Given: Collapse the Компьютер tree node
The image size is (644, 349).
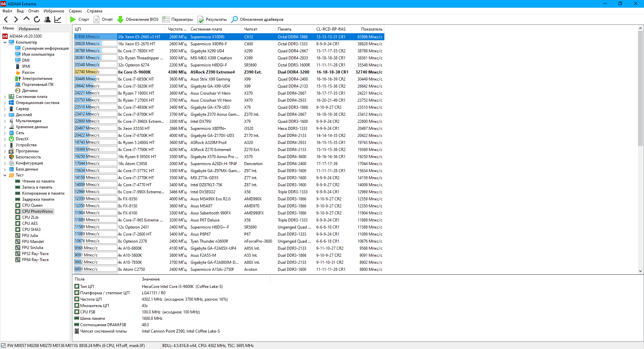Looking at the screenshot, I should coord(5,42).
